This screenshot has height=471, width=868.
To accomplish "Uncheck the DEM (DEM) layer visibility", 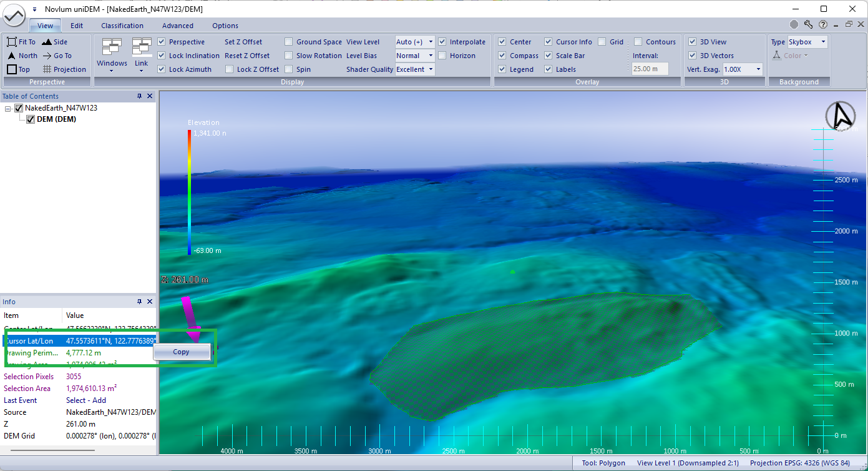I will click(x=31, y=119).
